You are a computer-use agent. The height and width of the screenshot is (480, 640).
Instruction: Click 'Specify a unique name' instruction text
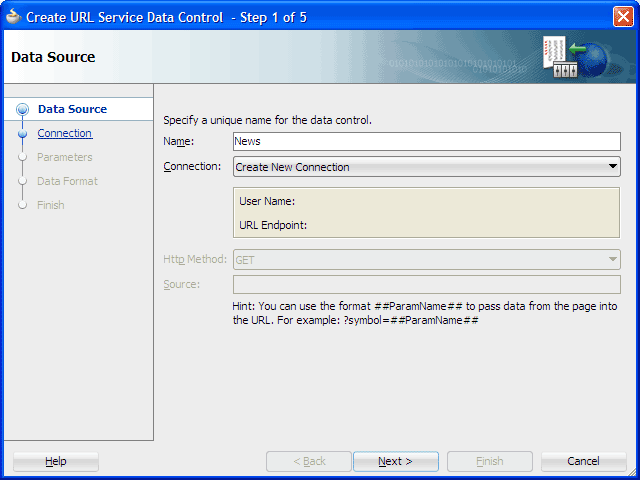[x=267, y=120]
